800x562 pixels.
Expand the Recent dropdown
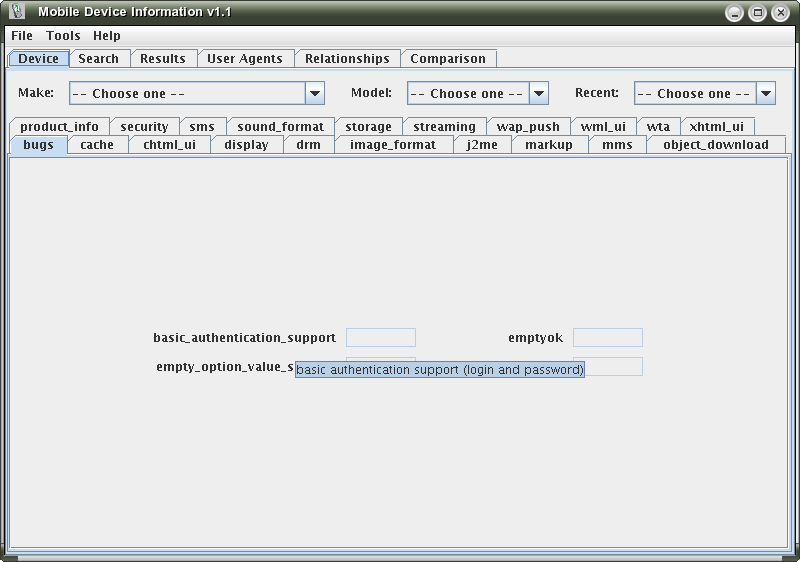pyautogui.click(x=765, y=94)
